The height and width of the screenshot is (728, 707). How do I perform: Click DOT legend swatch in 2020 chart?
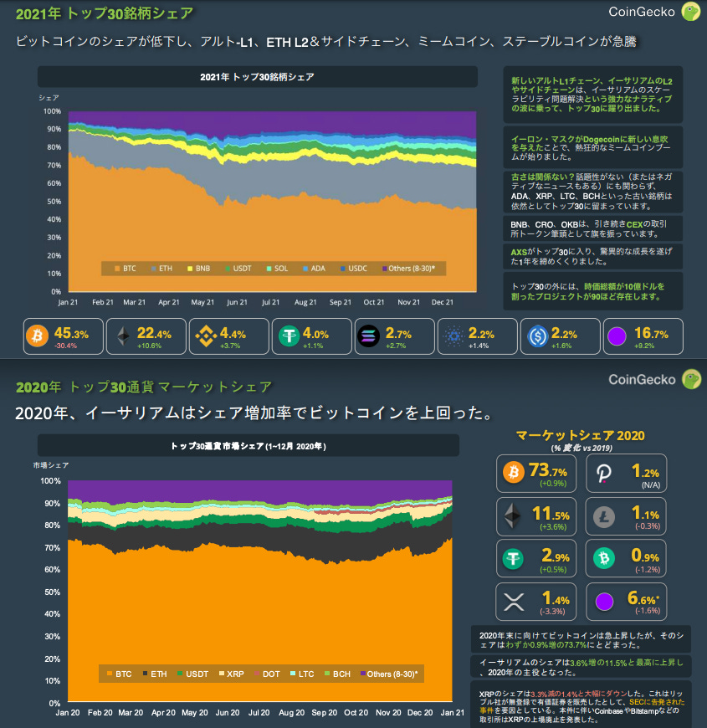click(257, 674)
